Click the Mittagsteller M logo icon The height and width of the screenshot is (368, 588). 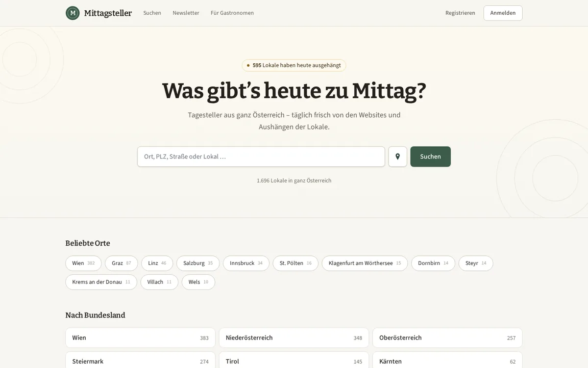click(x=73, y=13)
